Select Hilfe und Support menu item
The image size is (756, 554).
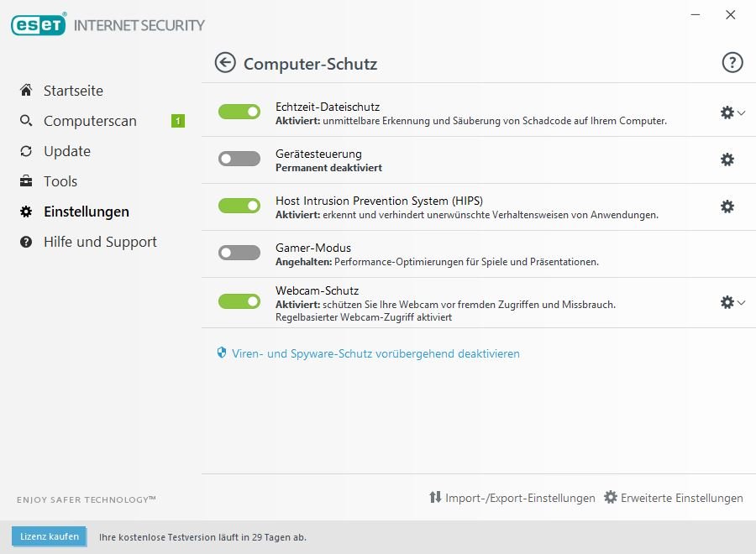pos(100,242)
